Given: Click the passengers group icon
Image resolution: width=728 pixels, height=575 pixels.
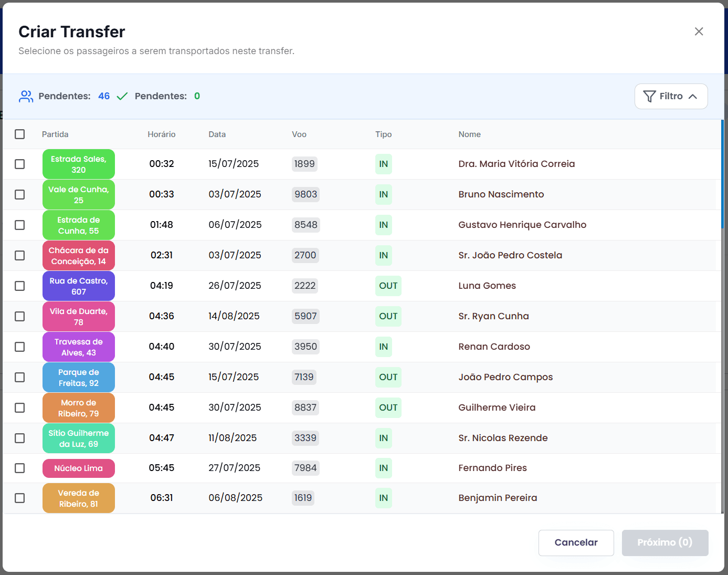Looking at the screenshot, I should [26, 96].
